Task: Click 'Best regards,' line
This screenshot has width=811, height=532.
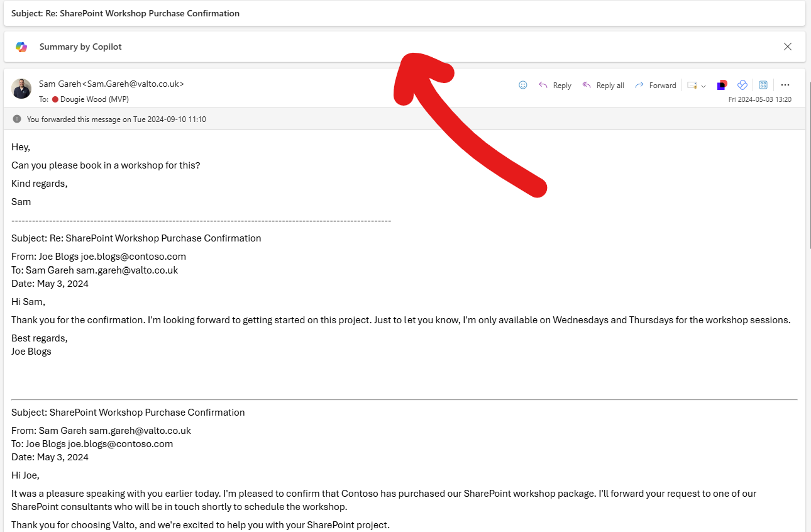Action: pyautogui.click(x=39, y=338)
